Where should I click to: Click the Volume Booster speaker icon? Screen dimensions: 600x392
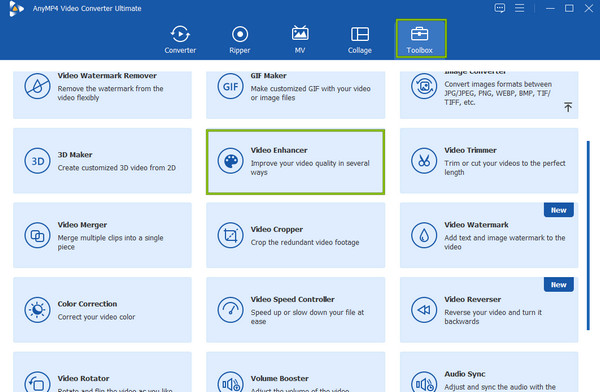(230, 382)
